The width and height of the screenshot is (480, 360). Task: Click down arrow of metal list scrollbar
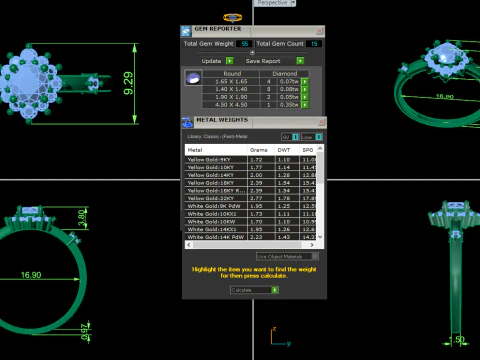(320, 237)
